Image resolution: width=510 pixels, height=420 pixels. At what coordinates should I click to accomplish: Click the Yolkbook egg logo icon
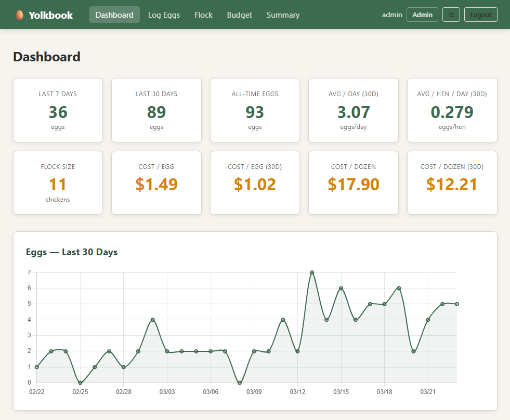[21, 14]
